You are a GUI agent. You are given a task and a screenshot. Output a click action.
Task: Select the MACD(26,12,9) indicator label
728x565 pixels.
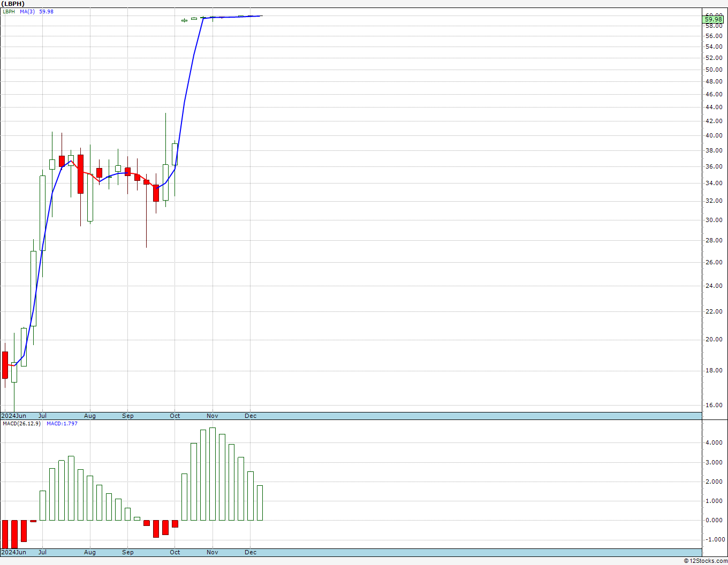[x=21, y=423]
